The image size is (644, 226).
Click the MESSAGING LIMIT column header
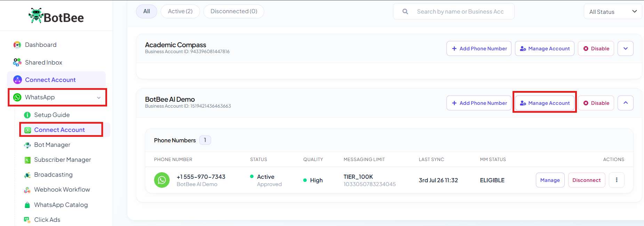[x=364, y=160]
